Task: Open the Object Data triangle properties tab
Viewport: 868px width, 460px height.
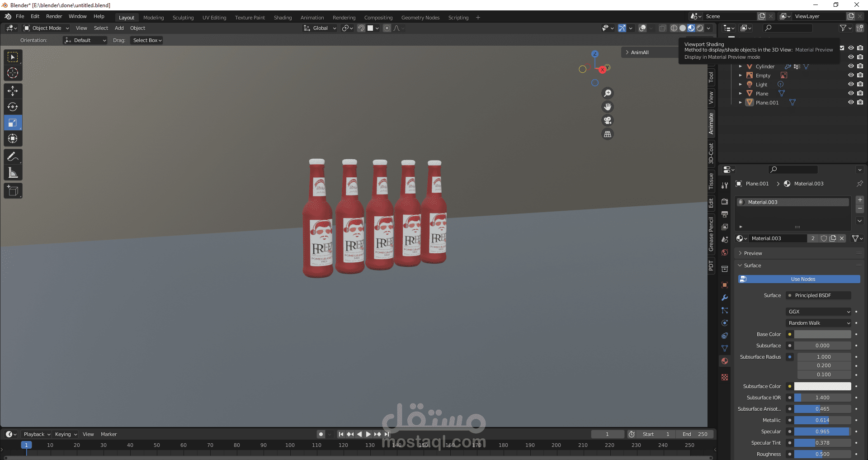Action: click(725, 348)
